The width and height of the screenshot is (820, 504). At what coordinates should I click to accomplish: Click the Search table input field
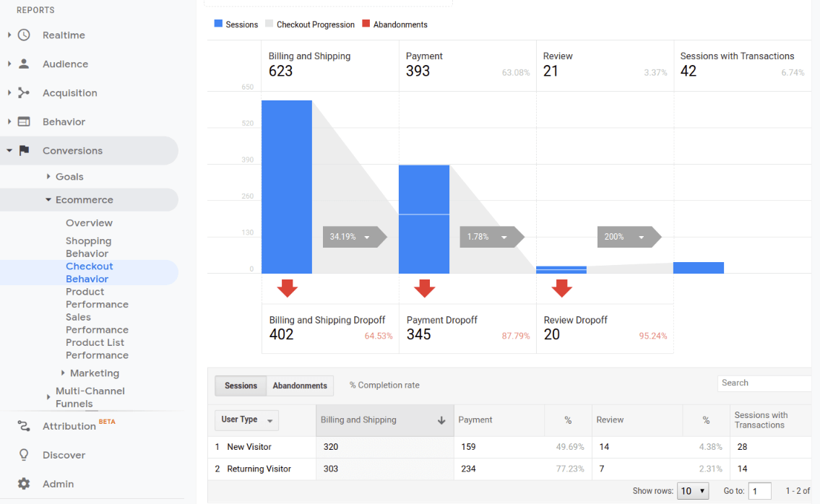click(x=764, y=383)
